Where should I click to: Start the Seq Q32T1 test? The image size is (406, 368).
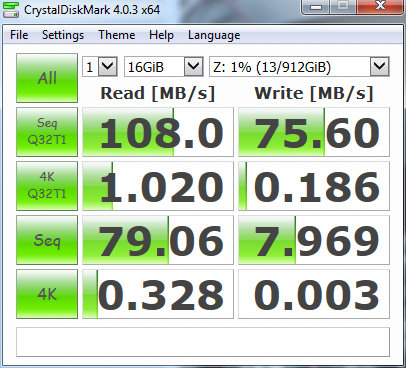47,132
